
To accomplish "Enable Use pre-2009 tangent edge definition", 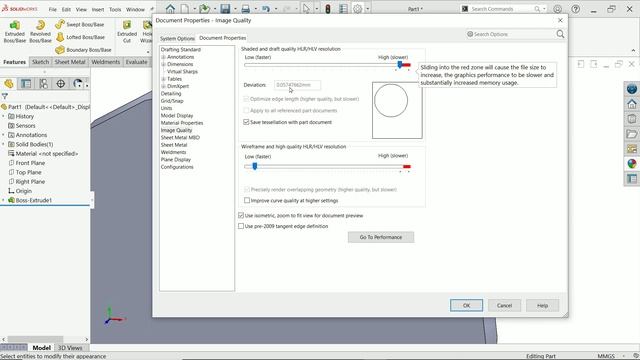I will pyautogui.click(x=241, y=226).
